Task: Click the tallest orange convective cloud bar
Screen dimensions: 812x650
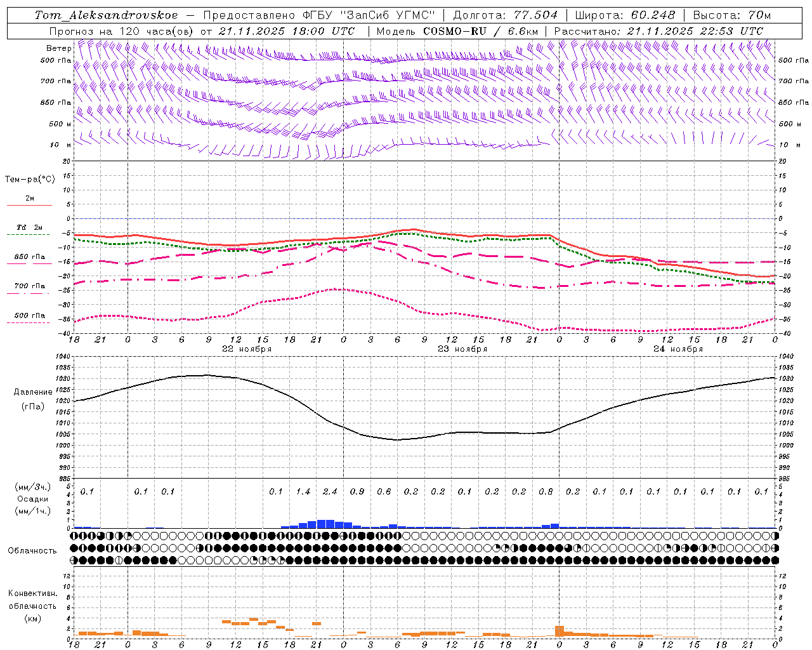Action: tap(560, 631)
